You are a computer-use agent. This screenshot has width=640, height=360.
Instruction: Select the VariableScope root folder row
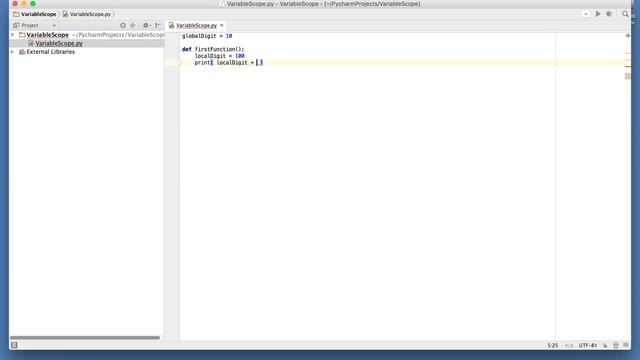87,35
